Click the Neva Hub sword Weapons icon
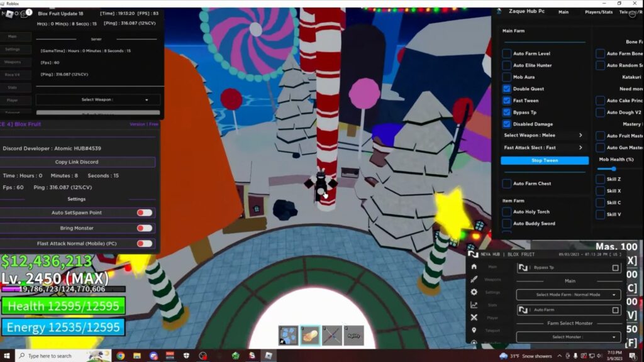 point(474,279)
